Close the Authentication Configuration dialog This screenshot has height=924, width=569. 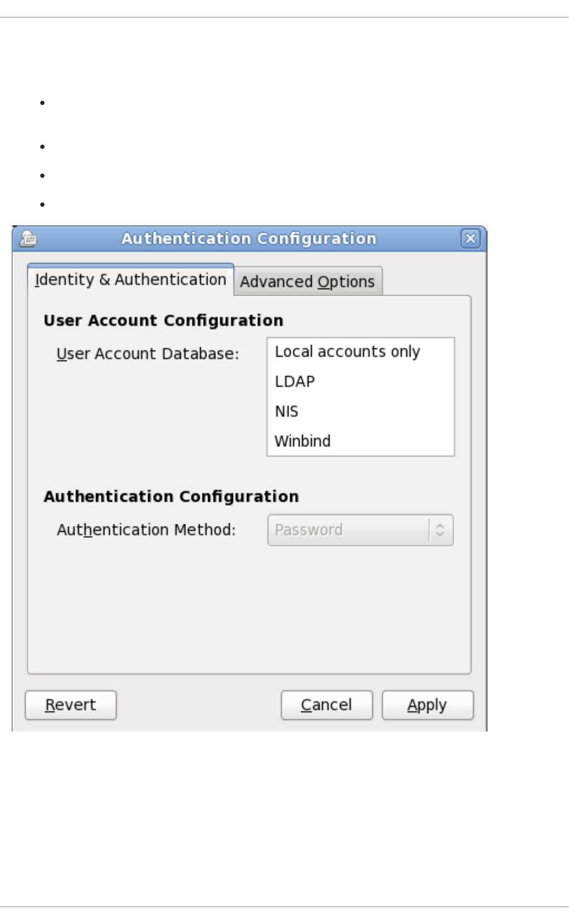[470, 239]
